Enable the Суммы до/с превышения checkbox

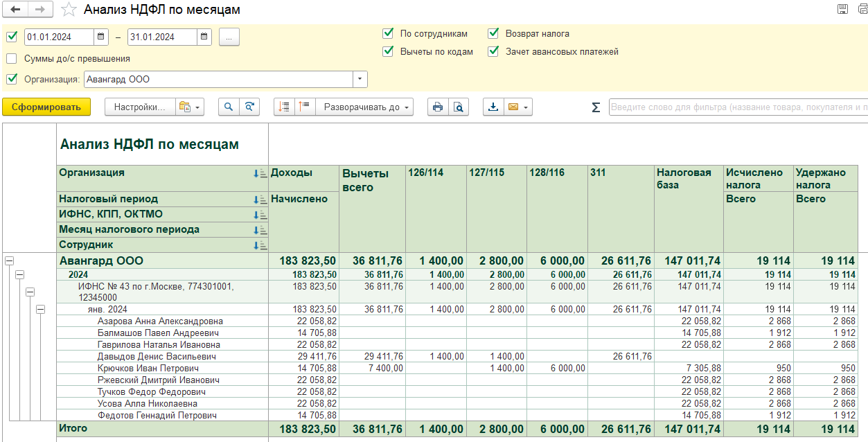11,58
